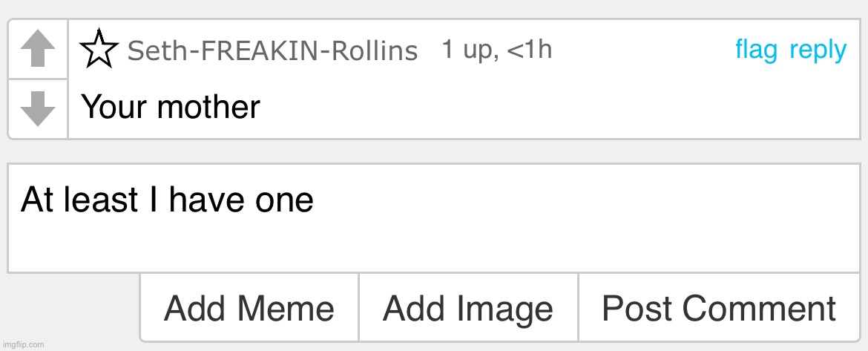
Task: Submit with the Post Comment button
Action: click(718, 309)
